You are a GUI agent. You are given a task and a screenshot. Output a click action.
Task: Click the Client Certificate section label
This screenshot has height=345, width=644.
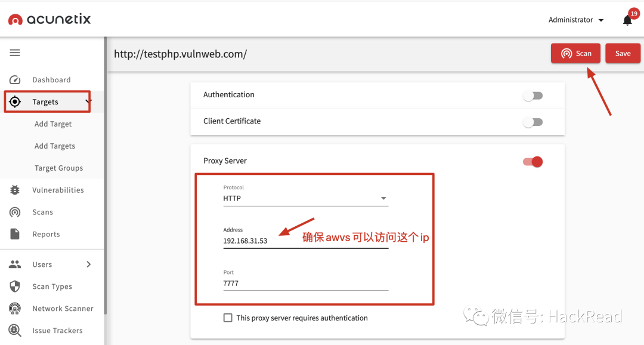[x=232, y=121]
